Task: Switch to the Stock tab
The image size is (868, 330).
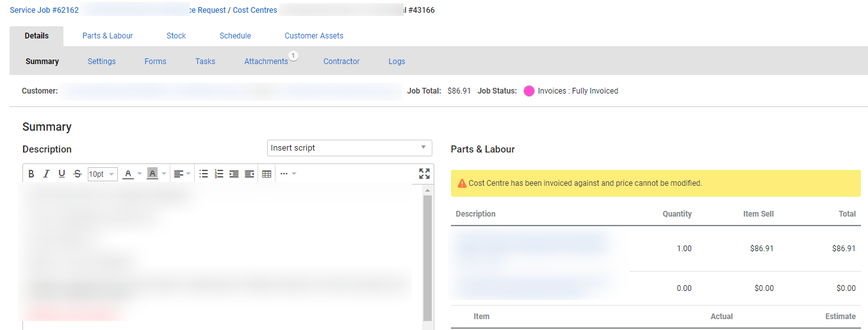Action: click(176, 36)
